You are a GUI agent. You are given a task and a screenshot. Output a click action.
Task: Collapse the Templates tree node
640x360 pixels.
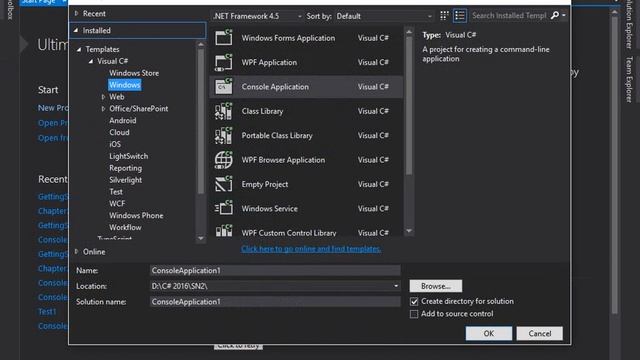(79, 49)
